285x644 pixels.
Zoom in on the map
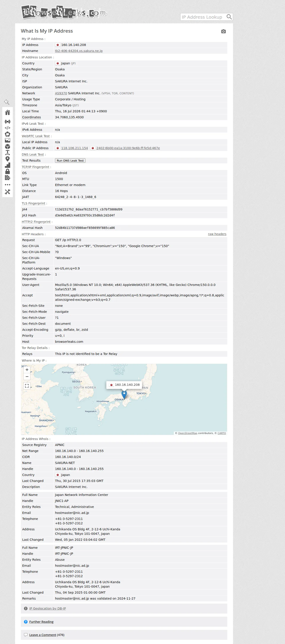pyautogui.click(x=27, y=370)
